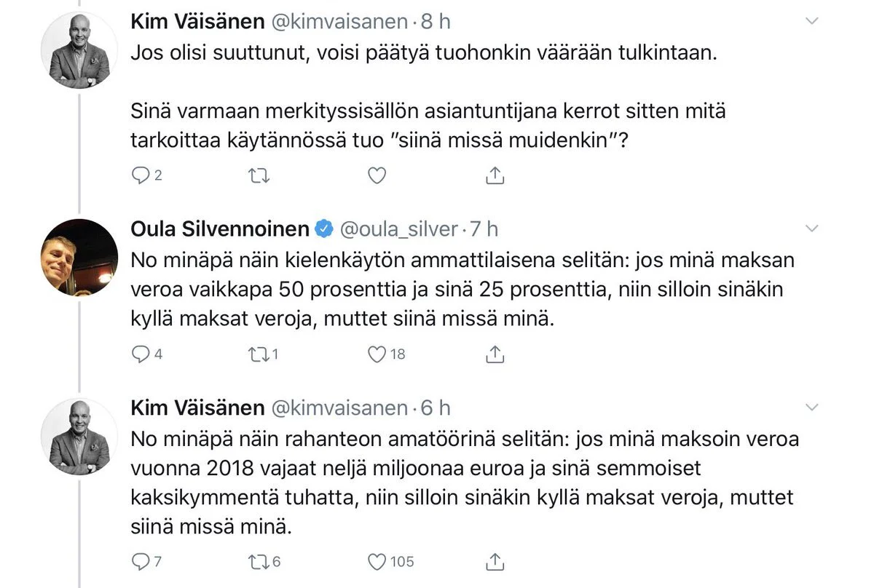Screen dimensions: 874x588
Task: Share Oula Silvennoinen's tweet
Action: 495,354
